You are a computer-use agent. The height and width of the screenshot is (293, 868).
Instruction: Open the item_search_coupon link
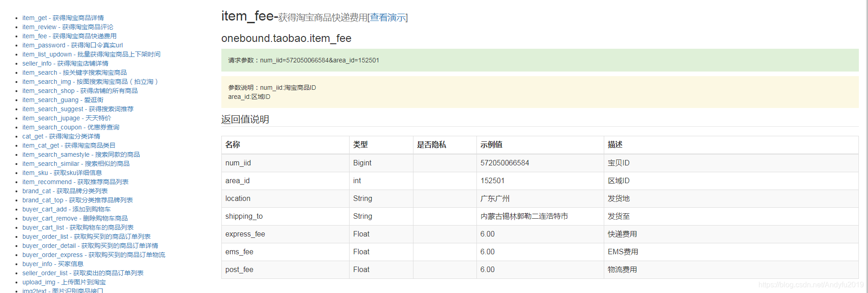click(x=71, y=127)
